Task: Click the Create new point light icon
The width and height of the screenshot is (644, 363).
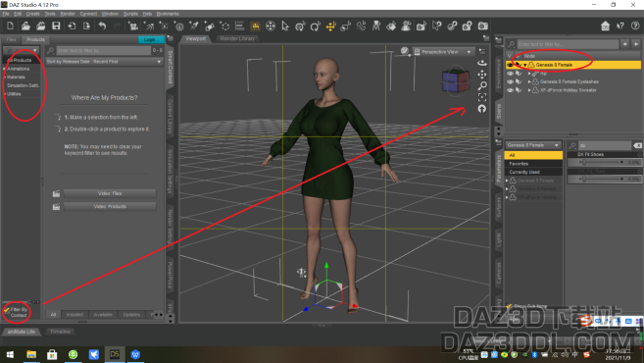Action: (164, 26)
